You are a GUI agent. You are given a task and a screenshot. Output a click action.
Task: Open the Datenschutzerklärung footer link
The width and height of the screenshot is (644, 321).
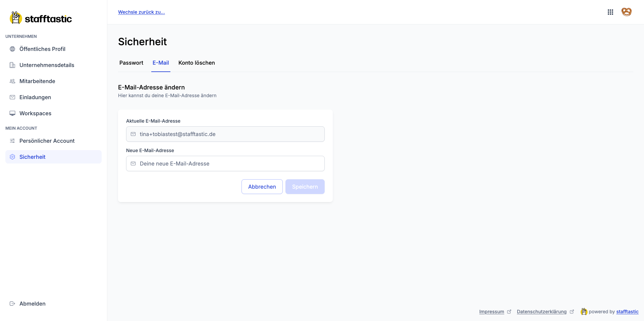541,312
